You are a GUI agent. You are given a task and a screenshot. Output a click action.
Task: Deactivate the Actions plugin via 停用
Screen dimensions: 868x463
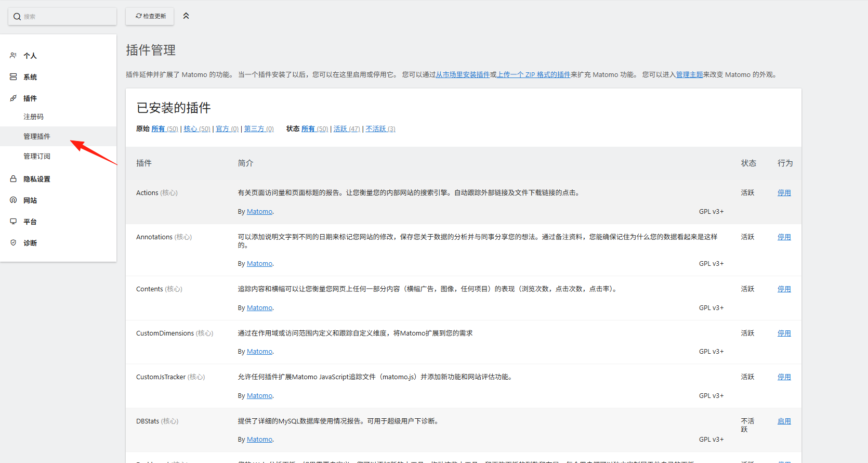pos(784,193)
